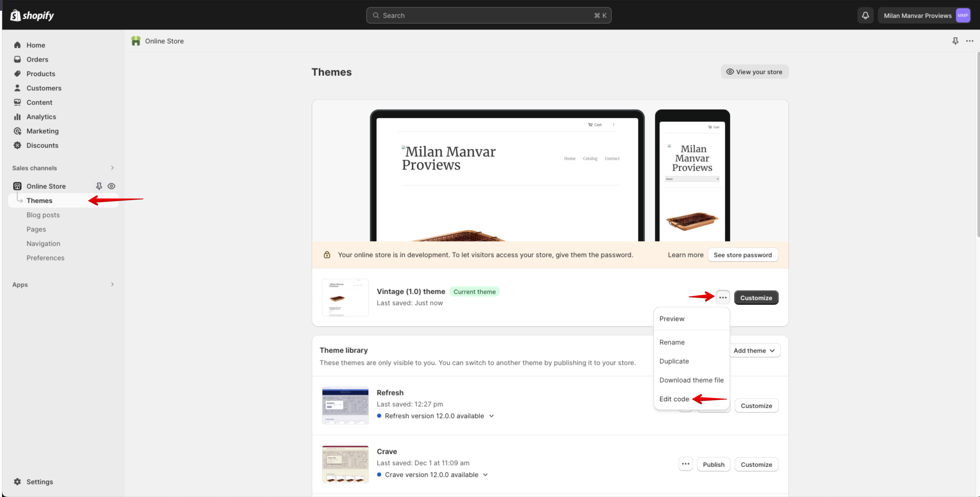
Task: Customize the Crave theme
Action: pyautogui.click(x=756, y=464)
